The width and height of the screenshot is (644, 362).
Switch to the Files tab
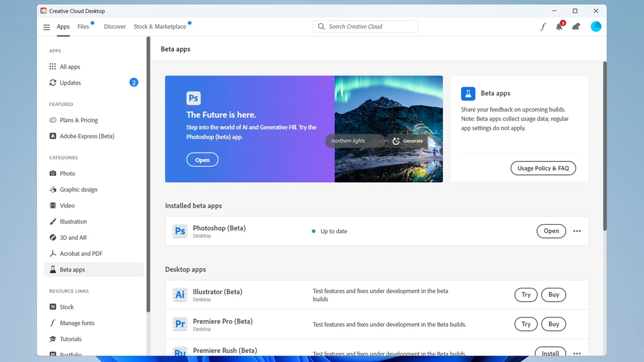pyautogui.click(x=83, y=27)
